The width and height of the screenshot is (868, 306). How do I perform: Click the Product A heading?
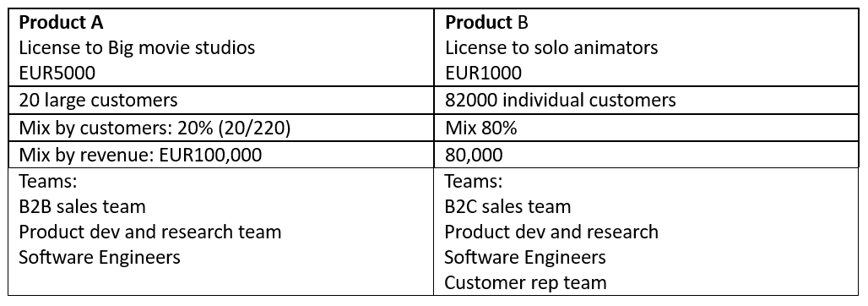pos(62,22)
